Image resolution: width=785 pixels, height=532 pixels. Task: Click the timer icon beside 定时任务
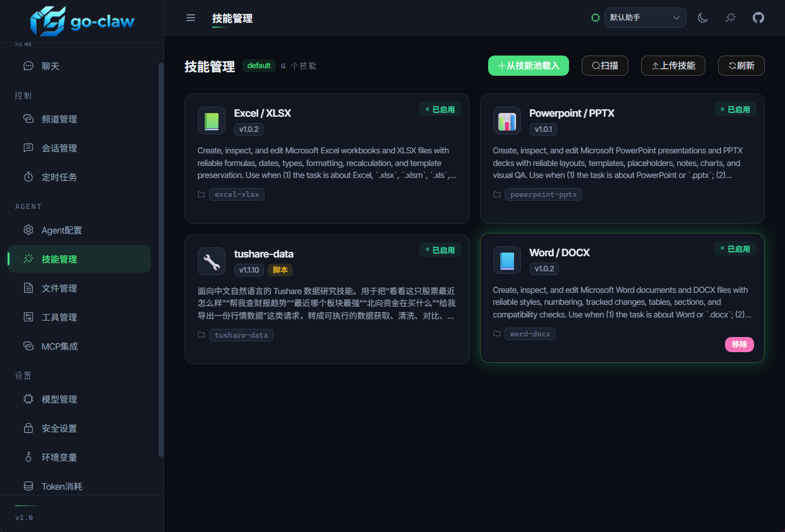click(x=28, y=177)
